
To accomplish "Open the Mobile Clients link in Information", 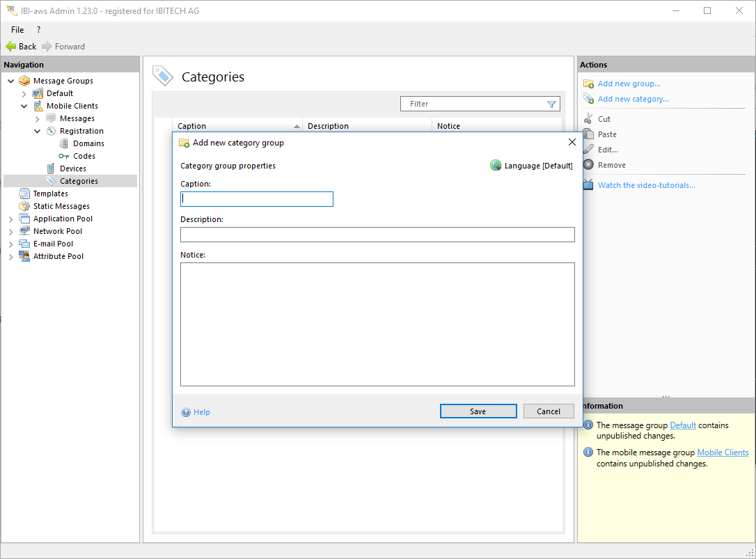I will point(723,452).
